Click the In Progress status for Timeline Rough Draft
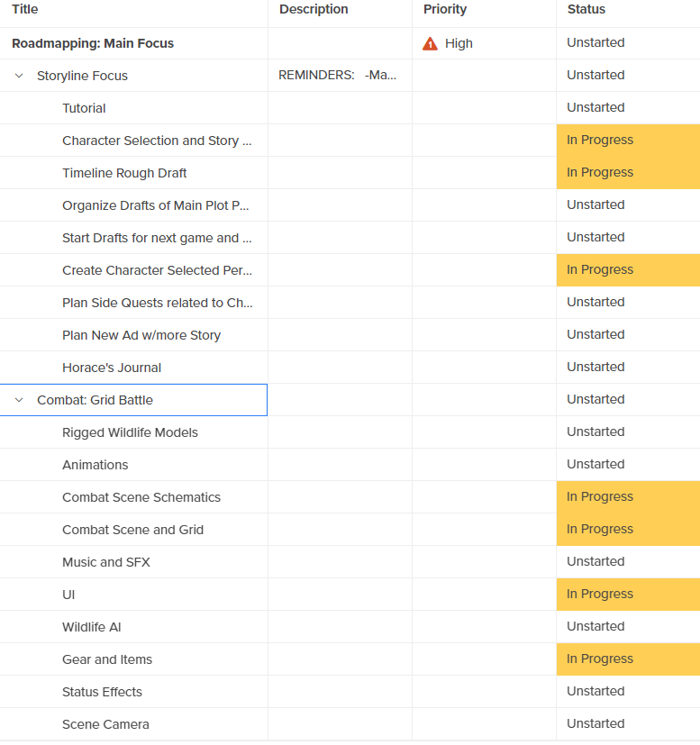 click(x=600, y=173)
